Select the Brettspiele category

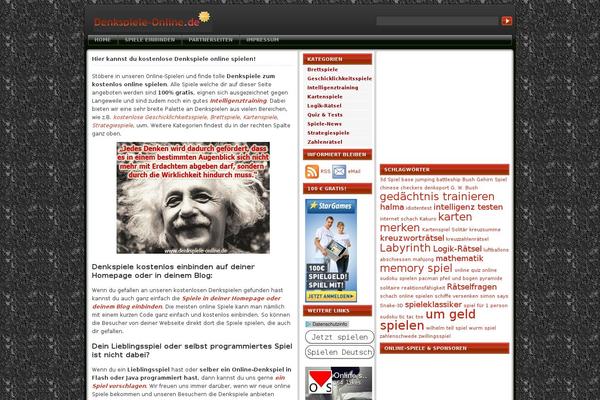[323, 69]
